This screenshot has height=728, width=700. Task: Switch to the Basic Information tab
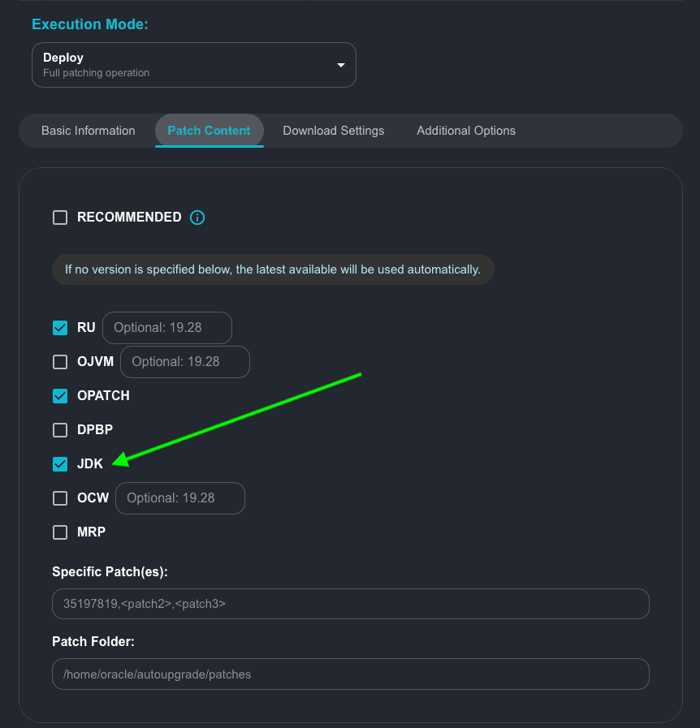(89, 131)
